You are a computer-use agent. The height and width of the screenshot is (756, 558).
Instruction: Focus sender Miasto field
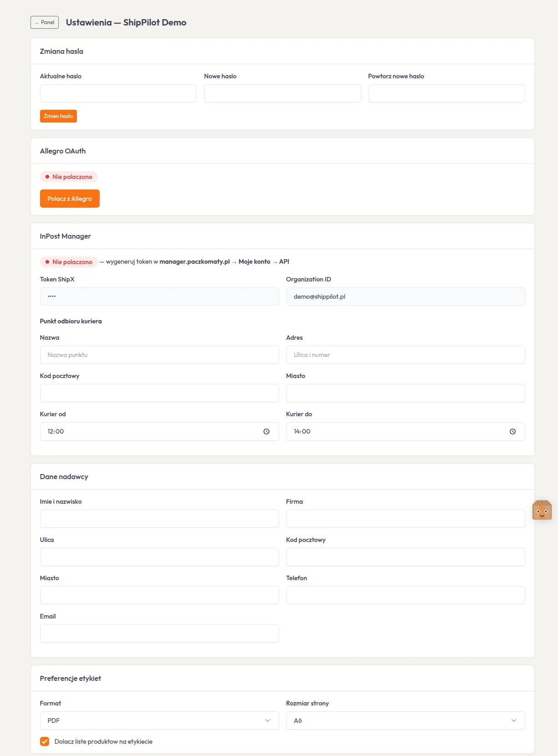[159, 595]
